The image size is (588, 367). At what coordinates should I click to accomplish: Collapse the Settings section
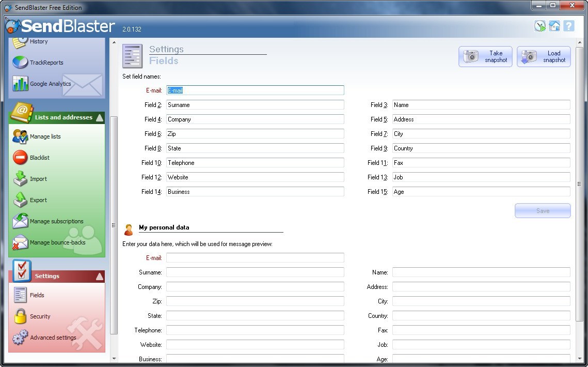point(100,276)
